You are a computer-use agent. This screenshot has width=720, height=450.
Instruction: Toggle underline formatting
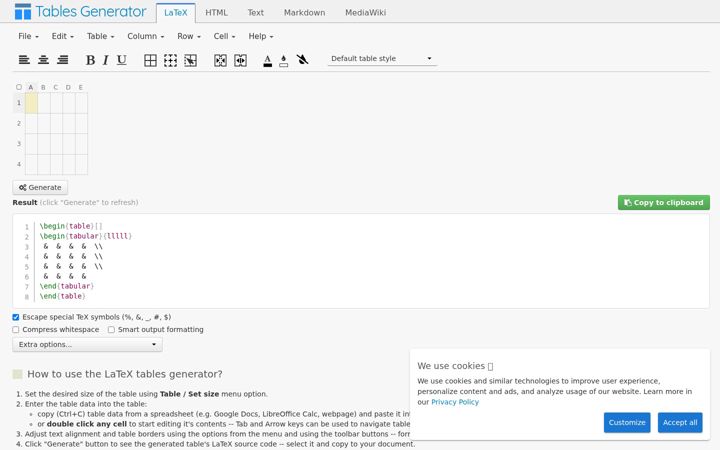click(121, 60)
